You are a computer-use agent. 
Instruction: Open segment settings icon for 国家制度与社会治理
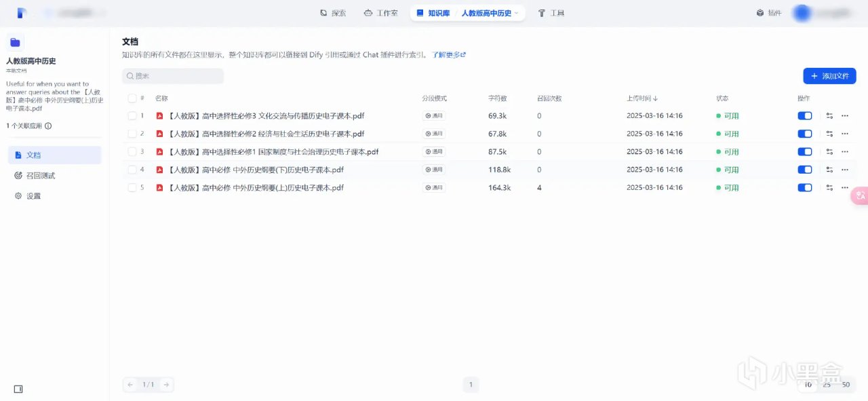coord(829,152)
